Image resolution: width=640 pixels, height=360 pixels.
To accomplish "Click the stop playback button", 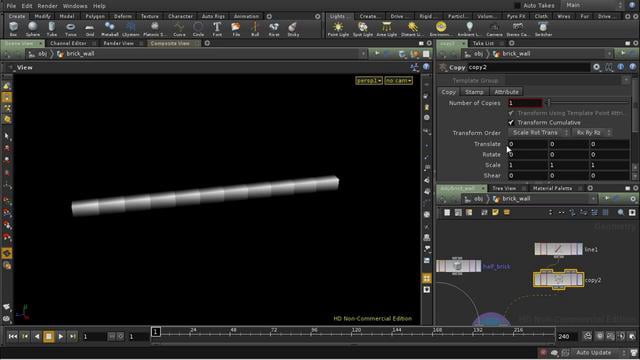I will click(49, 336).
